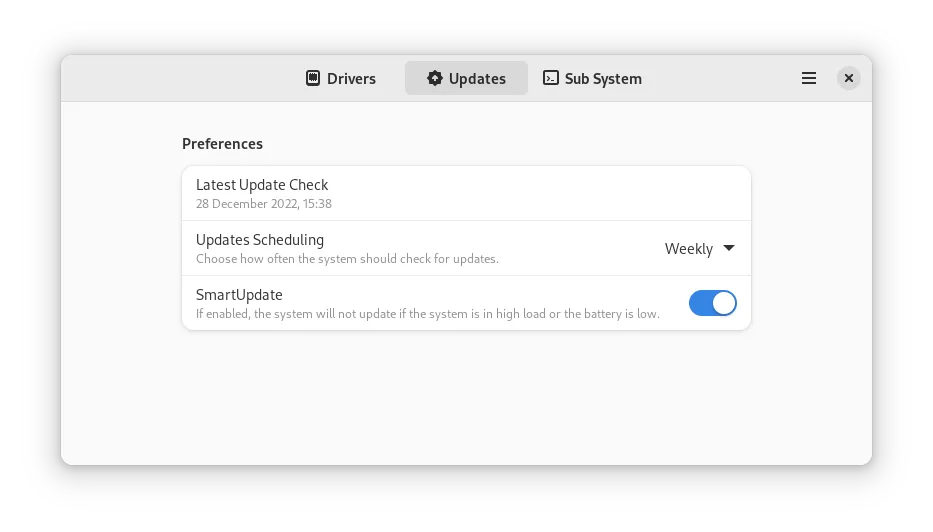This screenshot has height=532, width=933.
Task: Click the arrow beside Weekly
Action: pyautogui.click(x=729, y=249)
